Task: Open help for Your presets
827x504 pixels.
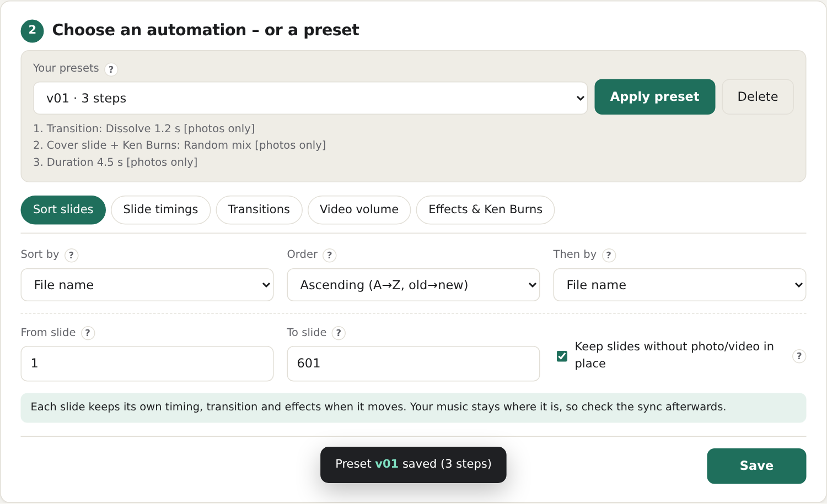Action: tap(111, 69)
